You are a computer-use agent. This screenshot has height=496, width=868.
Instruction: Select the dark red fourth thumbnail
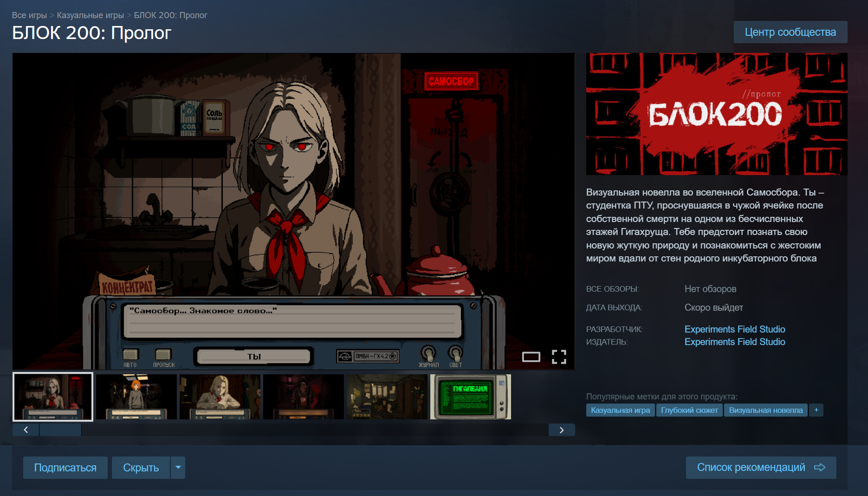pyautogui.click(x=304, y=397)
